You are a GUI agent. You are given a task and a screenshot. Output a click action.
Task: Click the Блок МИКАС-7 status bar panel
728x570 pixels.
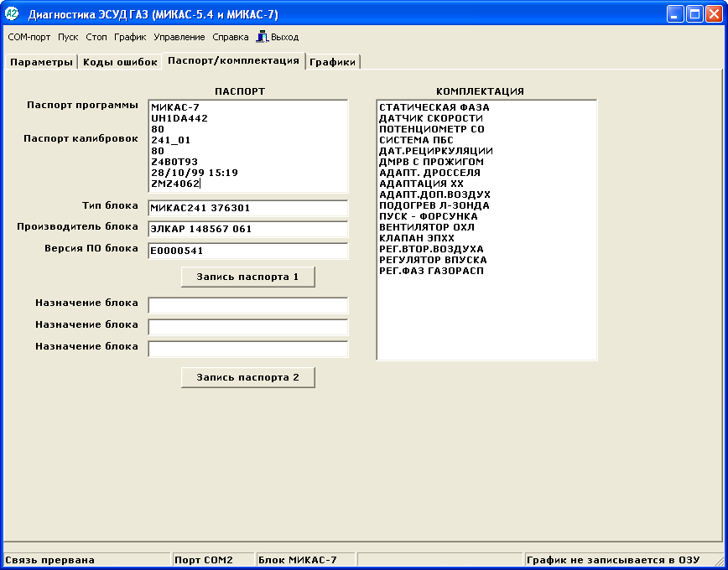305,560
